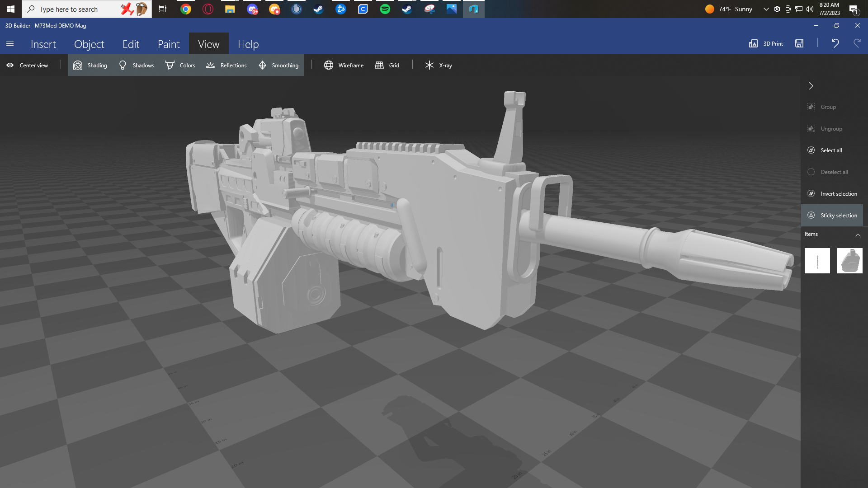Switch to the Object tab
The height and width of the screenshot is (488, 868).
(x=89, y=44)
